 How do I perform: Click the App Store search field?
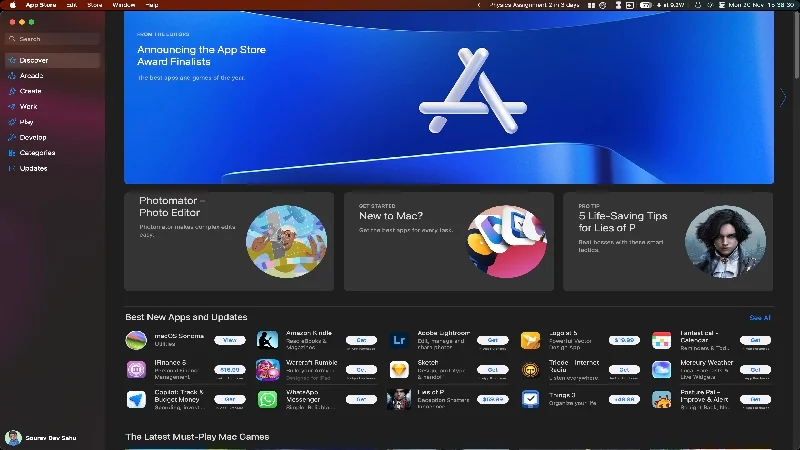click(x=53, y=39)
